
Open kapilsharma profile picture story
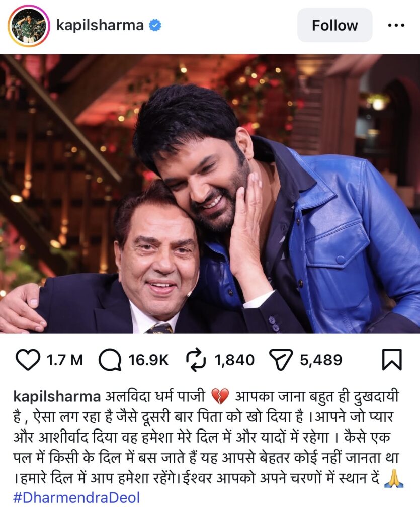(x=29, y=26)
